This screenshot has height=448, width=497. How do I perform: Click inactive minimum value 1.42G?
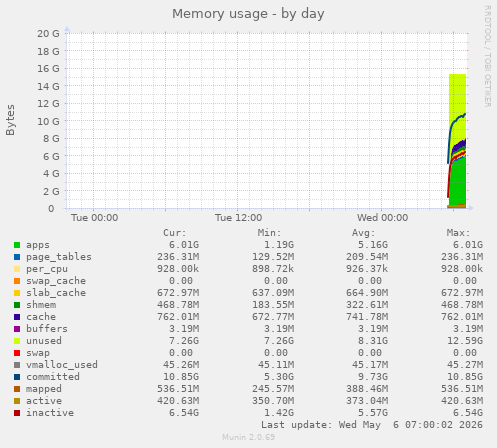point(279,413)
